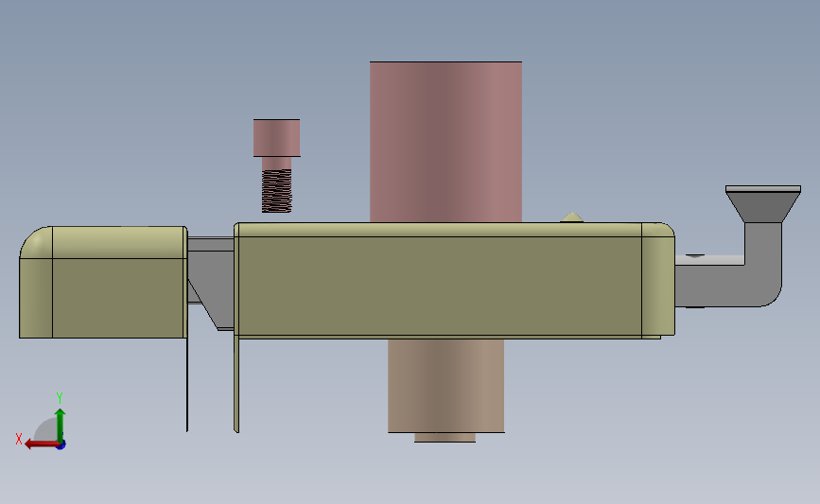Select the large pink cylinder on top
This screenshot has width=820, height=504.
point(445,142)
